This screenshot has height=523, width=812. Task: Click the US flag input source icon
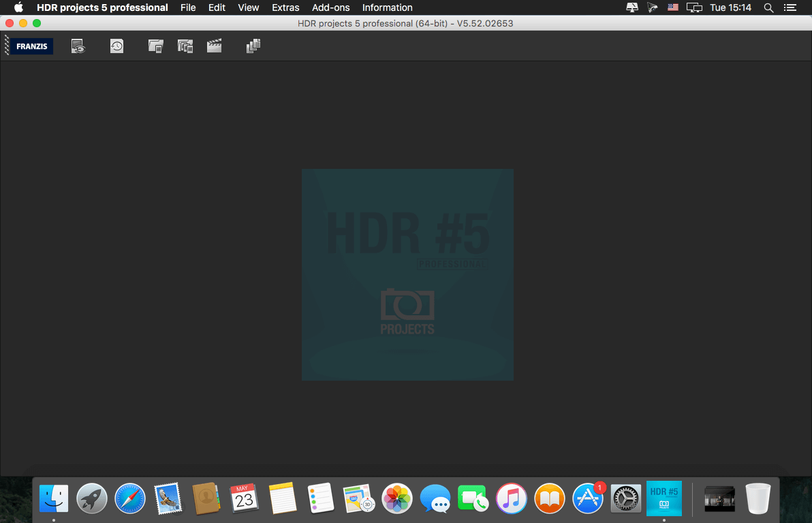[x=673, y=7]
